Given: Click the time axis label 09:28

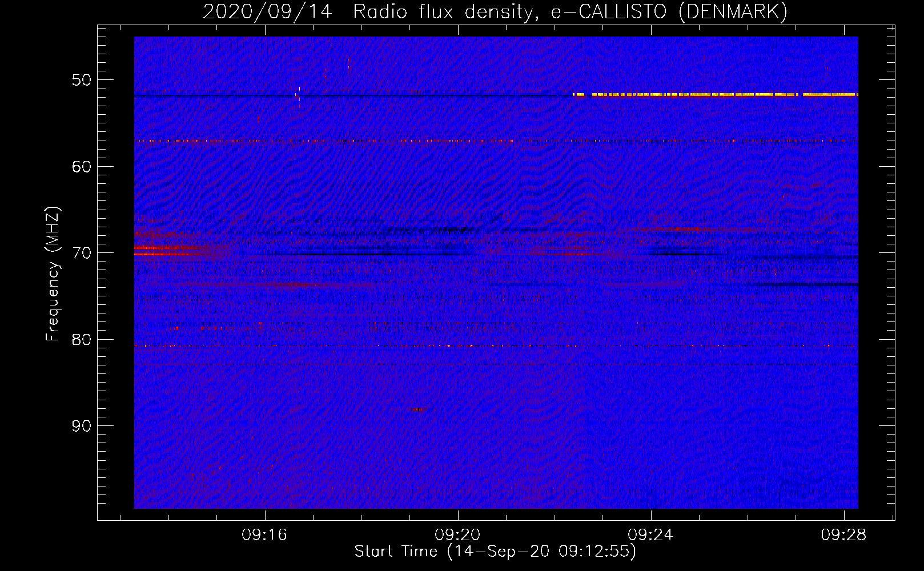Looking at the screenshot, I should (x=843, y=535).
